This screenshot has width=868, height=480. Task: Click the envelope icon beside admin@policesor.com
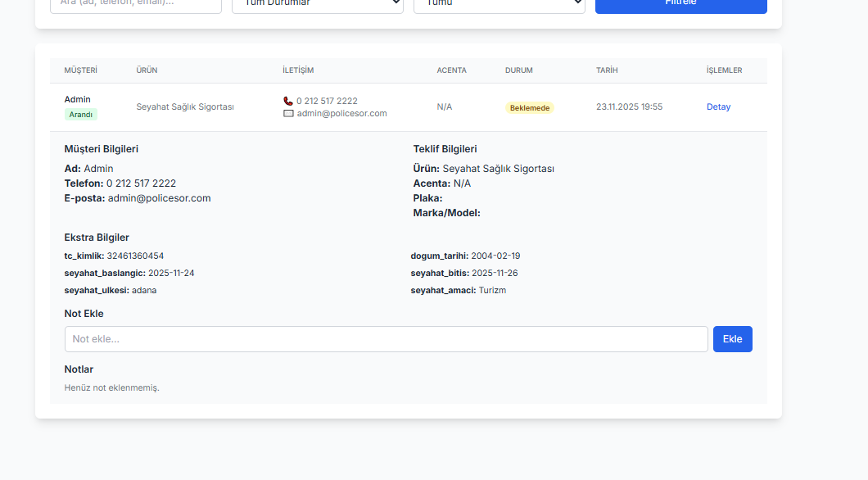point(288,114)
